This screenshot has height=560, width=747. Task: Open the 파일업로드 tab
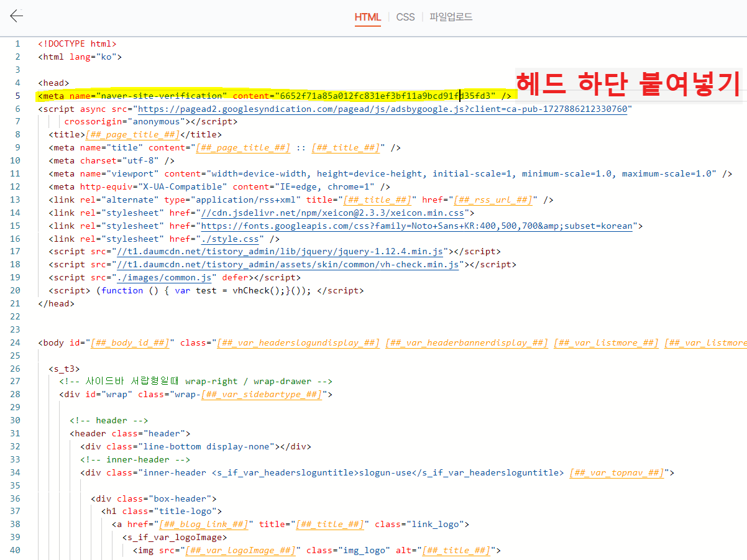coord(451,17)
